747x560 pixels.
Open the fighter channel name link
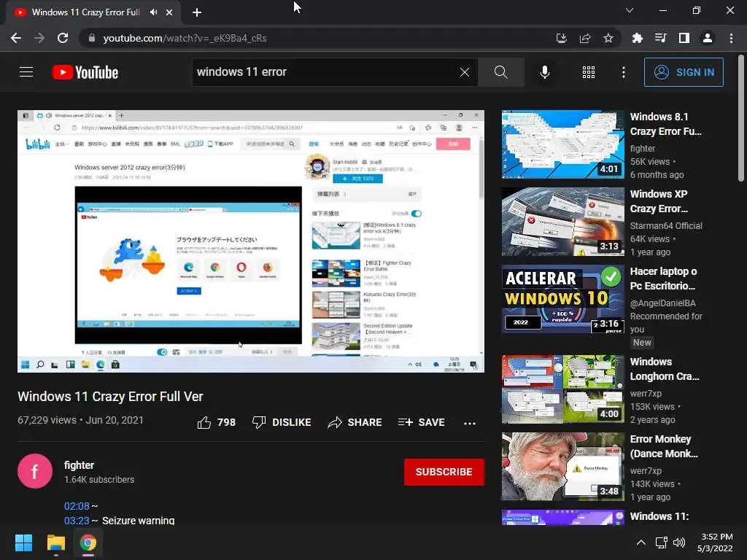click(x=79, y=465)
